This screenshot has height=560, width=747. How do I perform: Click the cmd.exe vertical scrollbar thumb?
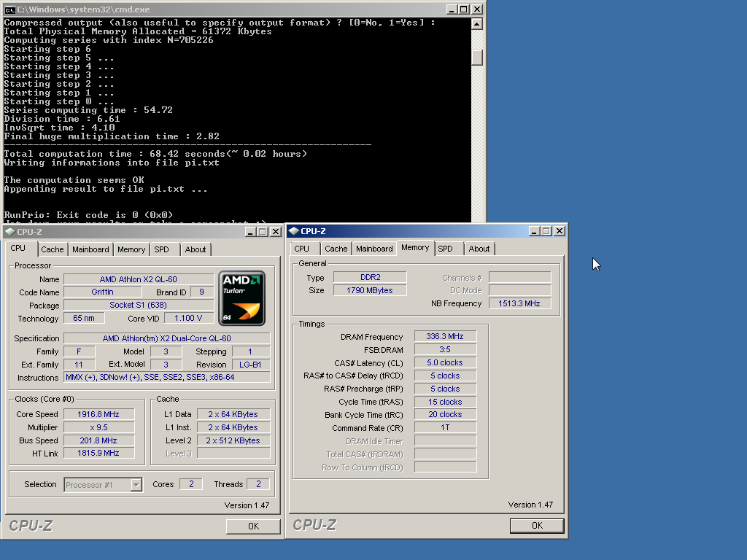[x=477, y=58]
